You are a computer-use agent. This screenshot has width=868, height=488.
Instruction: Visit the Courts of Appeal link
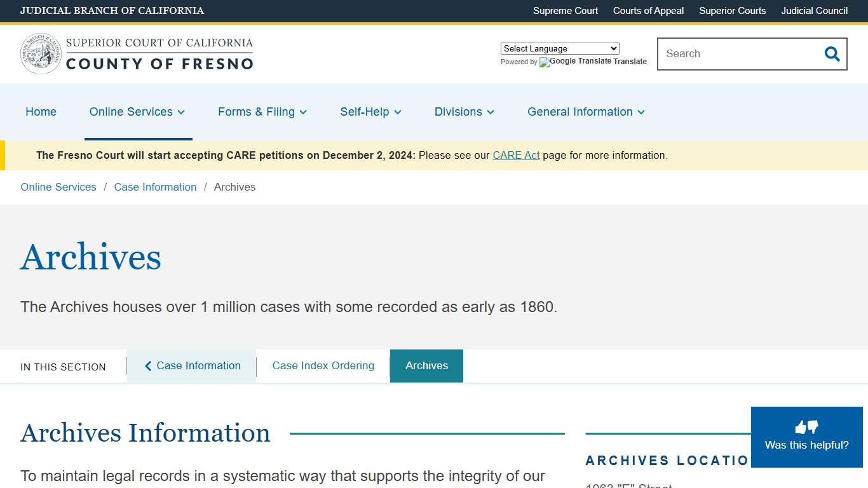tap(648, 11)
